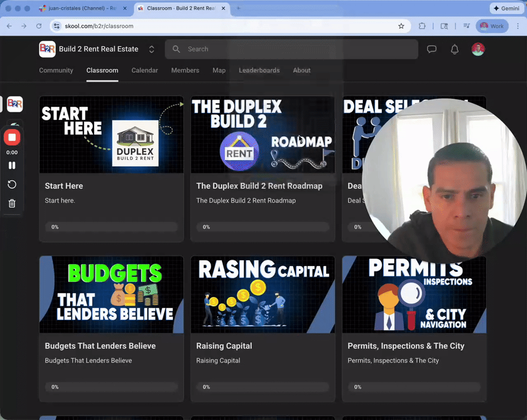The width and height of the screenshot is (527, 420).
Task: Bookmark this page with the star icon
Action: (401, 26)
